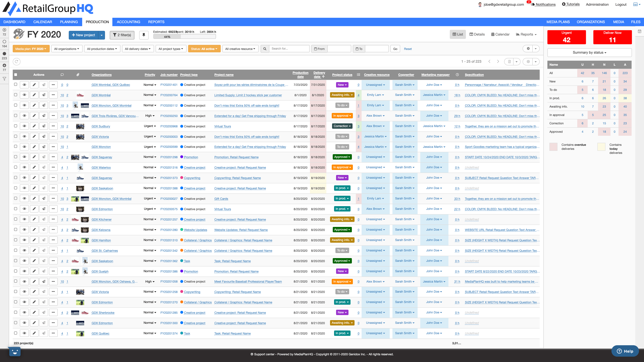Click the refresh list icon

click(x=16, y=62)
